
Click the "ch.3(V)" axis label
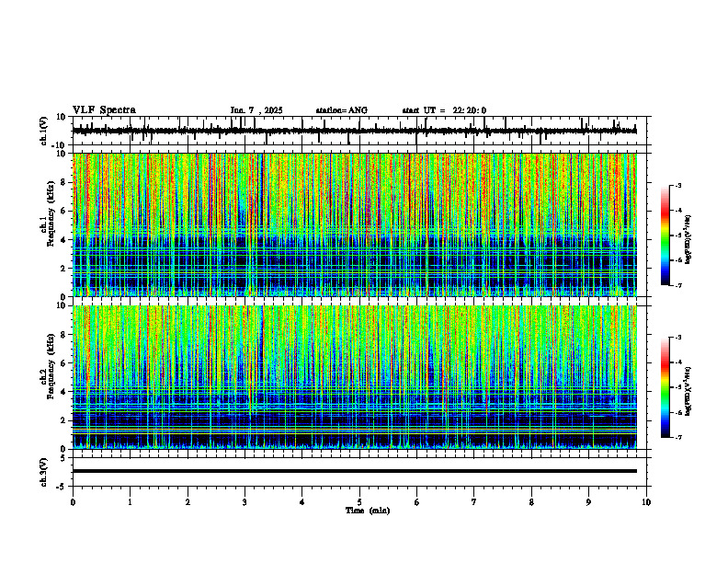pyautogui.click(x=43, y=472)
